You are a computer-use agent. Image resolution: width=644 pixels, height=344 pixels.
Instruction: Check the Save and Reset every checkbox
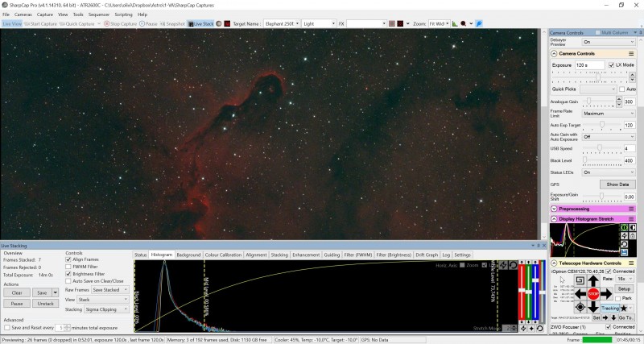pos(7,328)
